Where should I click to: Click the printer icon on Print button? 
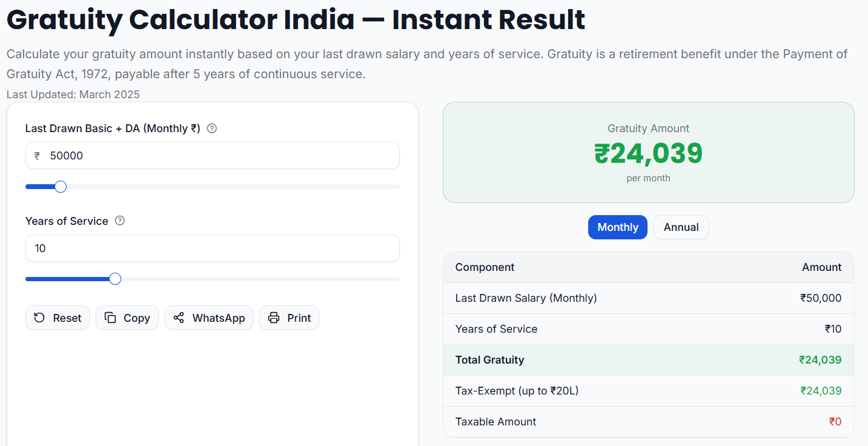point(274,318)
